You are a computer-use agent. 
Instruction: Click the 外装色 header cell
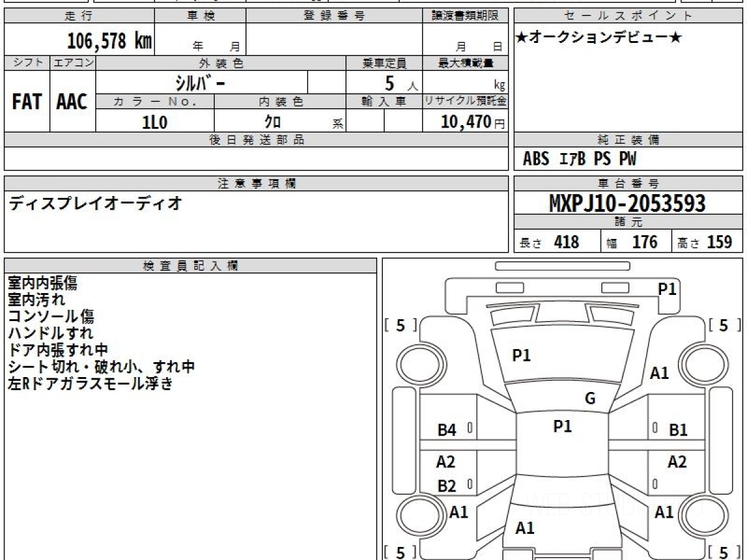click(x=221, y=63)
